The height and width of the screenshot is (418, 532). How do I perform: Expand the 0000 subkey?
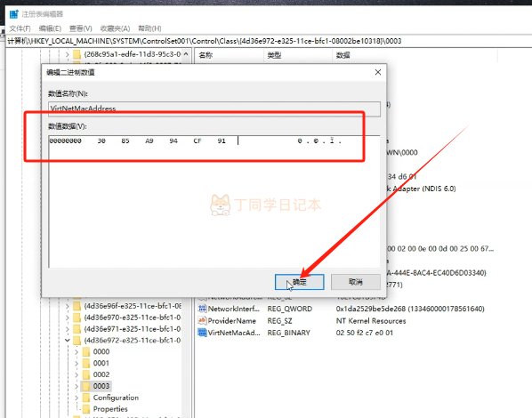77,352
